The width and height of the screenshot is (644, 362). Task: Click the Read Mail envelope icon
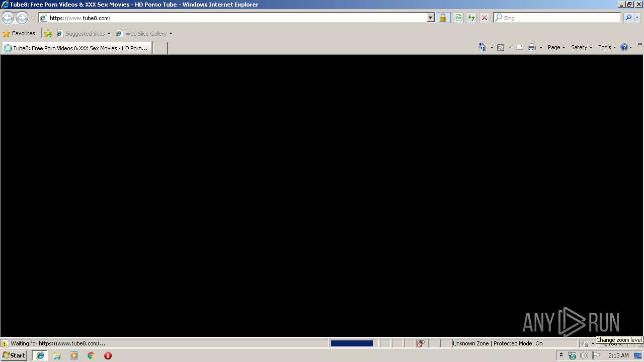pyautogui.click(x=520, y=47)
